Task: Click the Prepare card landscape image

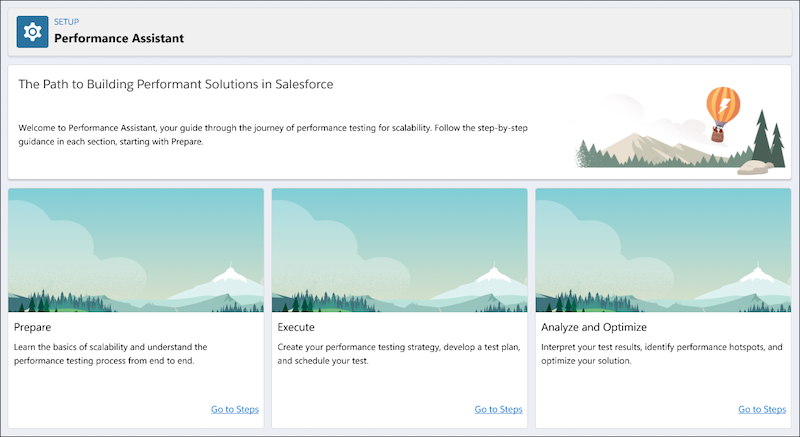Action: pos(136,250)
